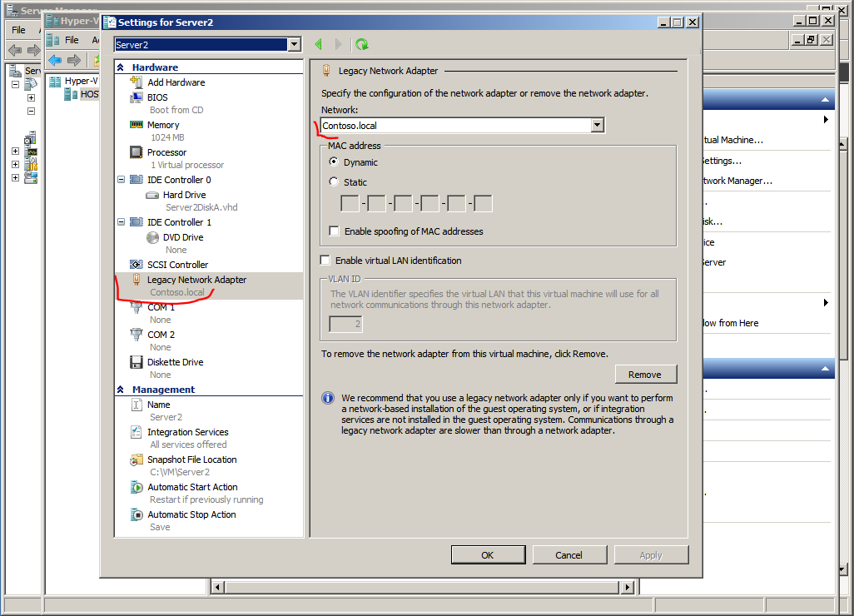The height and width of the screenshot is (616, 854).
Task: Click the IDE Controller 0 icon
Action: [x=137, y=180]
